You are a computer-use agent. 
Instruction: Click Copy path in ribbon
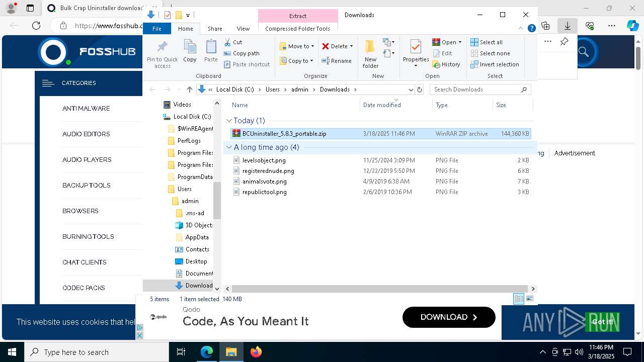click(x=242, y=53)
